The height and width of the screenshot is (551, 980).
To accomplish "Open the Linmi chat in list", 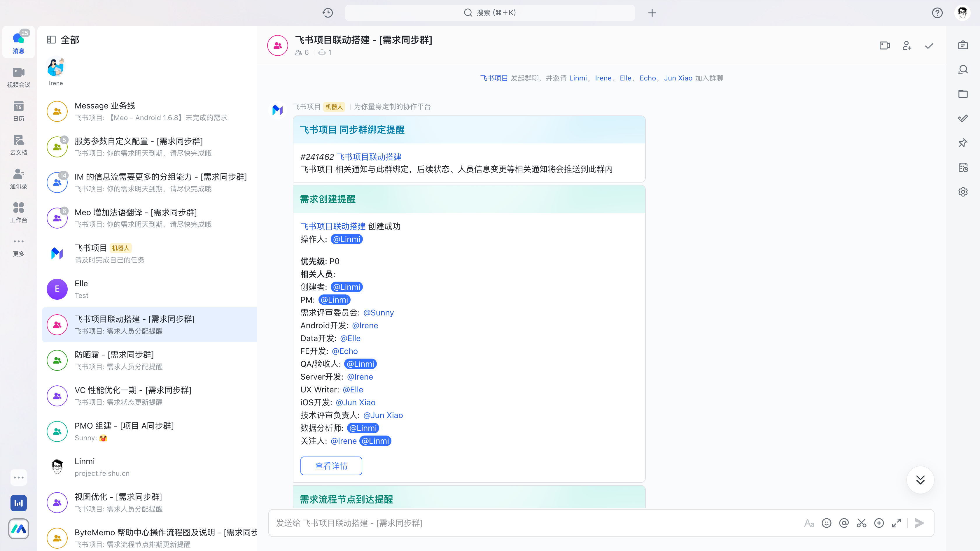I will coord(150,466).
